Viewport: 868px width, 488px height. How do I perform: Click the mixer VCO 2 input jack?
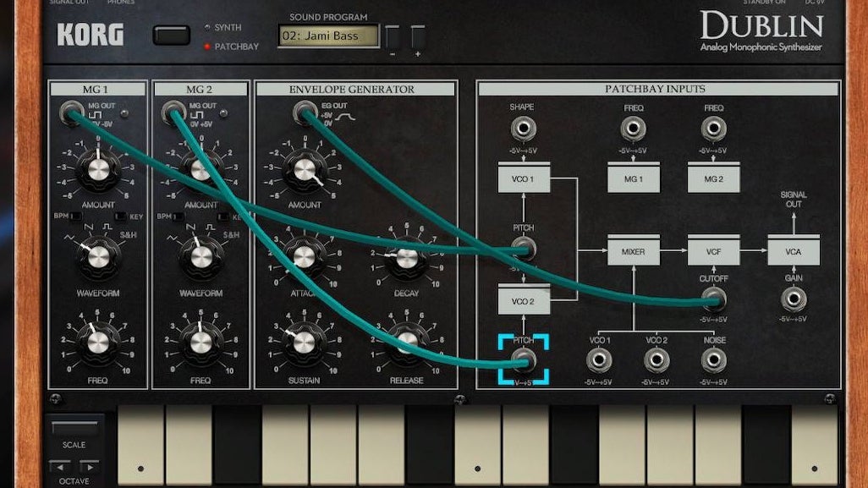656,360
